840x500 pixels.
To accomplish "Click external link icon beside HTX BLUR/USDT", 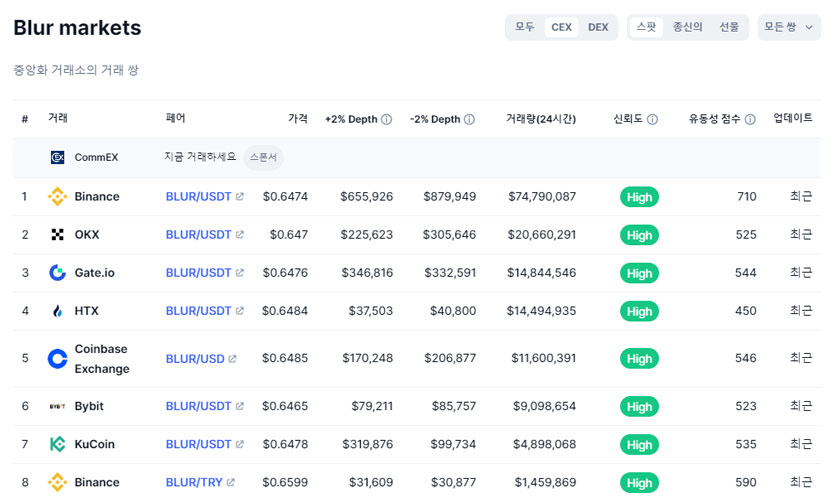I will point(239,311).
